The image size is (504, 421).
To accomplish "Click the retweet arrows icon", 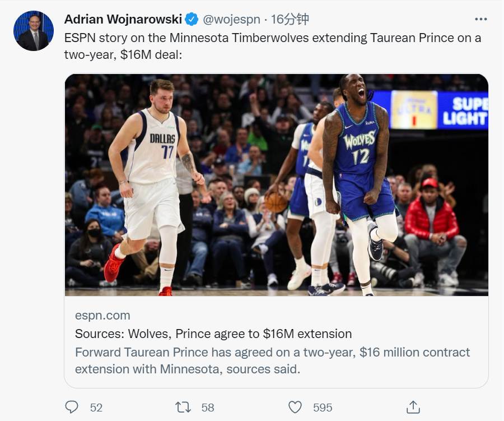I will 183,407.
